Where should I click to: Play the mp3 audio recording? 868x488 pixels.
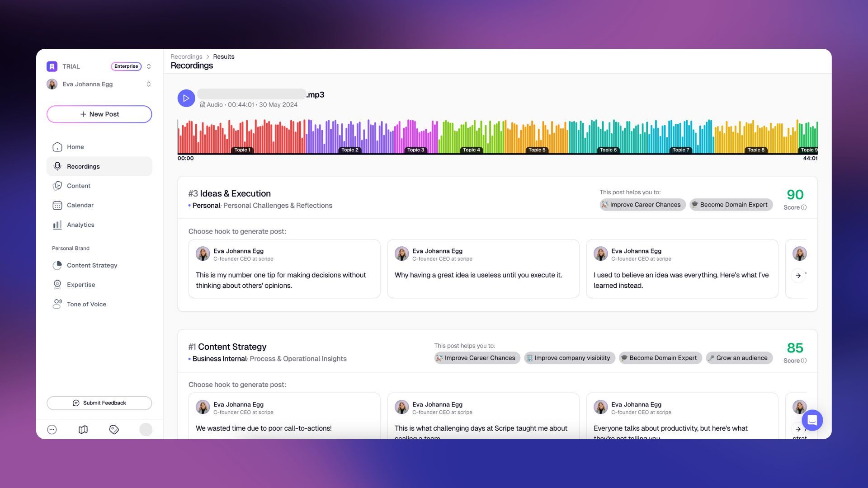[x=186, y=98]
